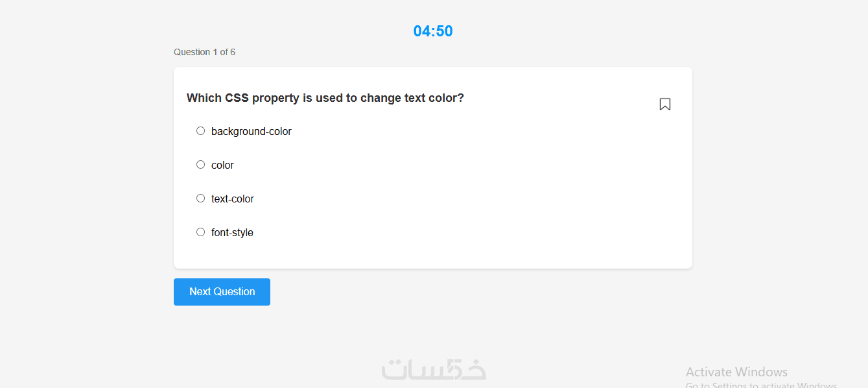Image resolution: width=868 pixels, height=388 pixels.
Task: Select the font-style radio button
Action: click(x=200, y=232)
